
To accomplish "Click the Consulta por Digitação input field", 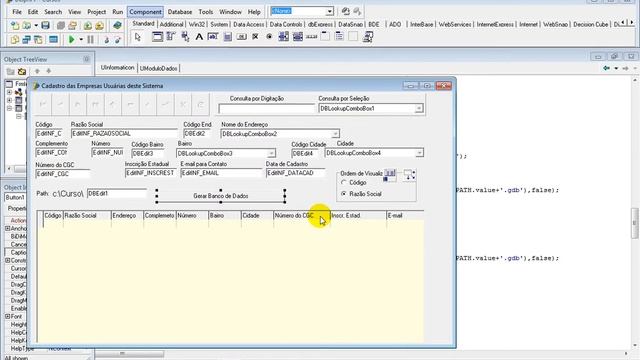I will [x=267, y=109].
